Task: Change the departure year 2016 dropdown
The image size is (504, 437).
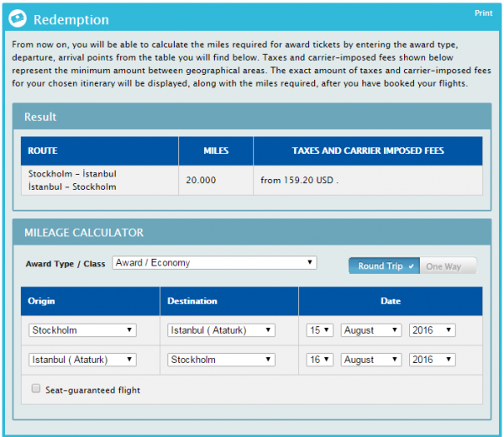Action: (x=432, y=330)
